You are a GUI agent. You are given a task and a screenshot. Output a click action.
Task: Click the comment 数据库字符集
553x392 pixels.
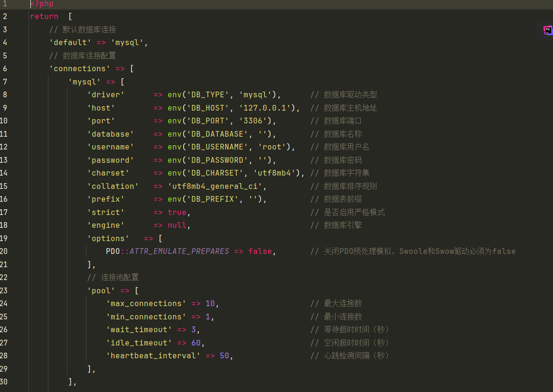tap(339, 173)
